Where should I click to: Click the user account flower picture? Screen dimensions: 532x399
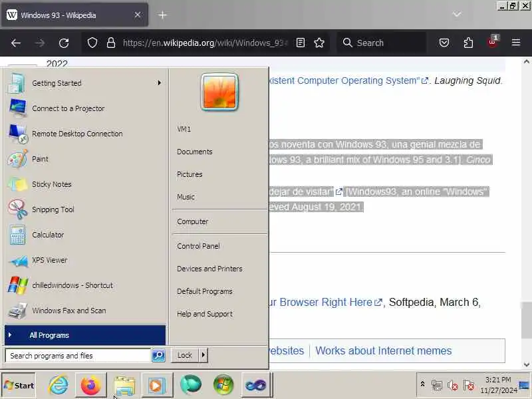coord(219,92)
